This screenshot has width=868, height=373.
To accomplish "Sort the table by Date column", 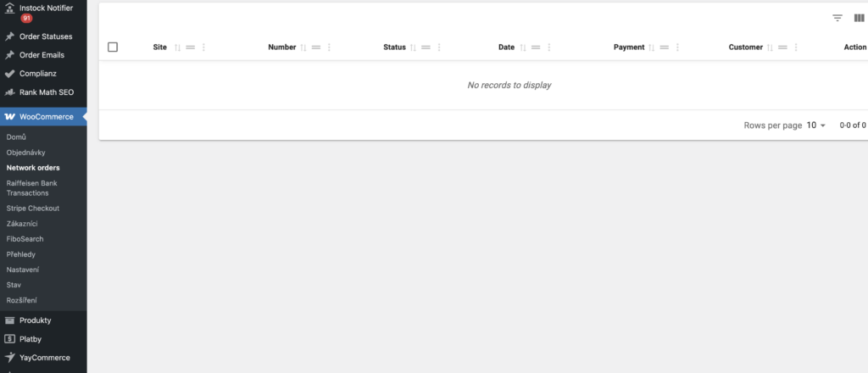I will point(522,47).
